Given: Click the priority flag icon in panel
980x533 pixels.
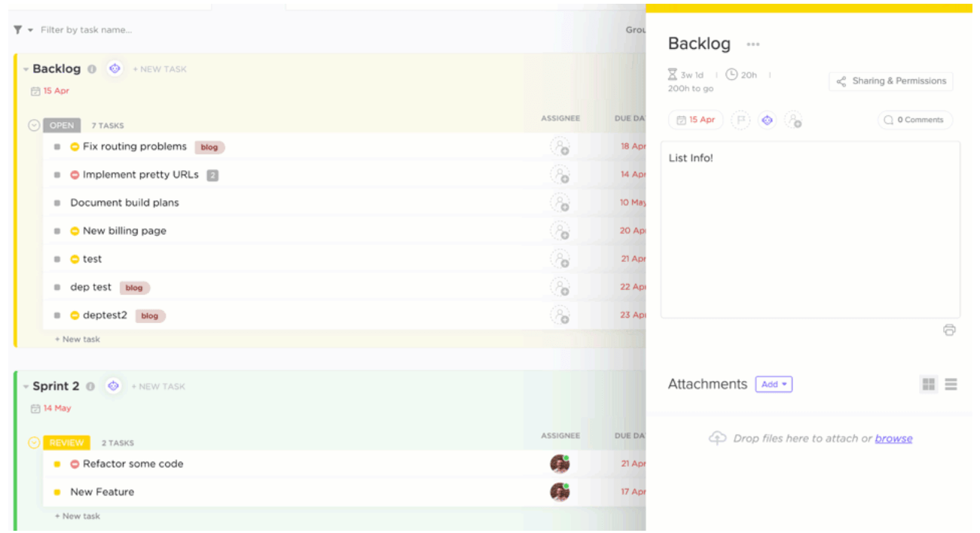Looking at the screenshot, I should [740, 120].
